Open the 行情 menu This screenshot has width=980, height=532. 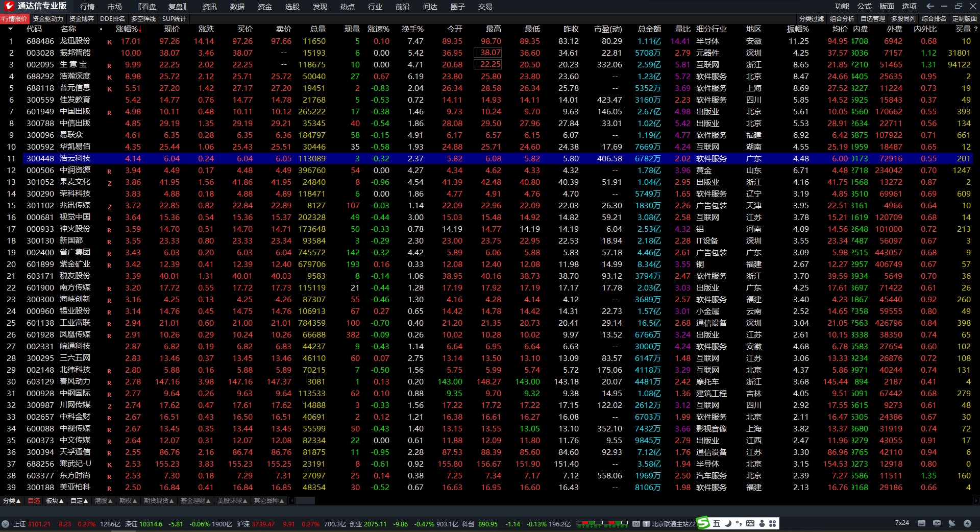87,7
